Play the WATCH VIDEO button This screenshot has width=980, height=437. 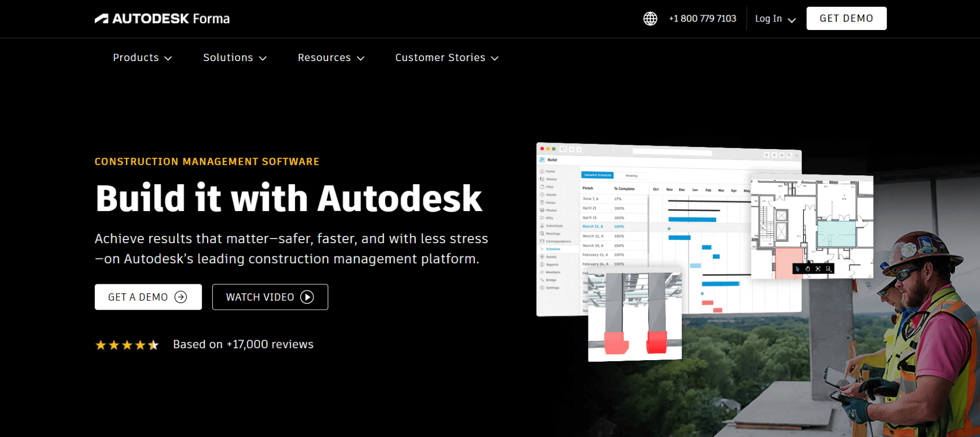point(270,297)
